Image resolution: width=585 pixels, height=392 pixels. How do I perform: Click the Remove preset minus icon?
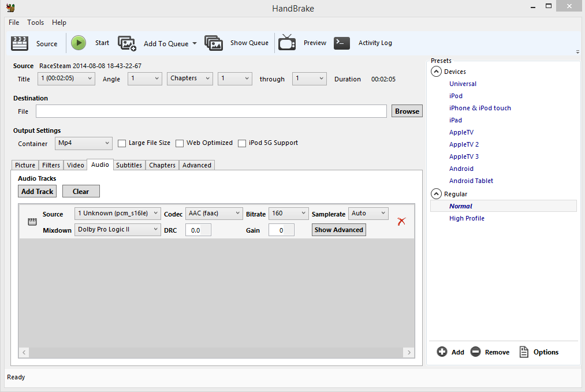click(x=475, y=352)
